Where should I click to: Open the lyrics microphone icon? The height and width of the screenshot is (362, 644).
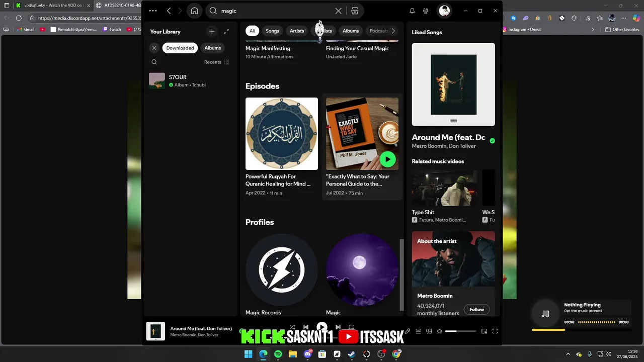click(x=408, y=331)
